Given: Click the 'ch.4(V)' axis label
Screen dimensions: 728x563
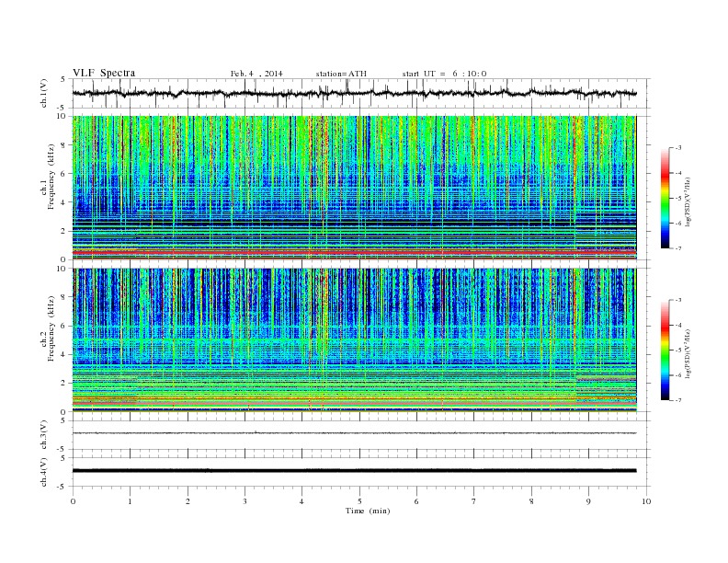Looking at the screenshot, I should (x=44, y=472).
